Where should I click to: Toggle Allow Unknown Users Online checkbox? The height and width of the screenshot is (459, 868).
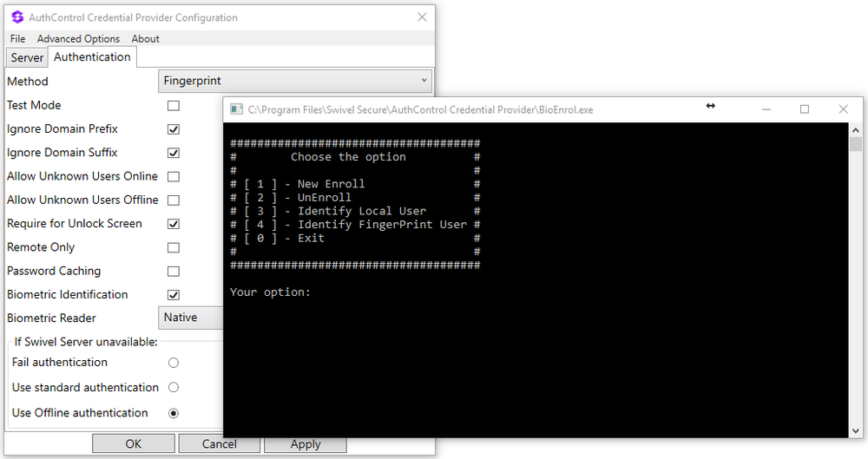click(x=174, y=177)
